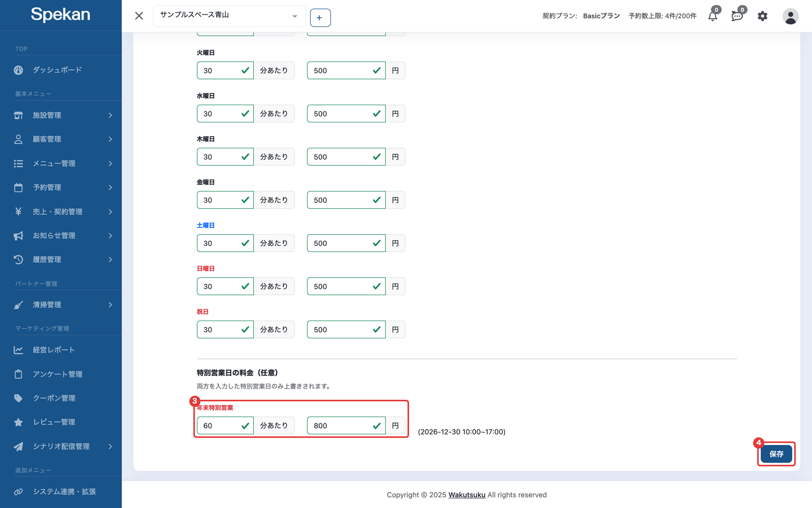Click the cleaning management broom icon
Viewport: 812px width, 508px height.
[18, 305]
